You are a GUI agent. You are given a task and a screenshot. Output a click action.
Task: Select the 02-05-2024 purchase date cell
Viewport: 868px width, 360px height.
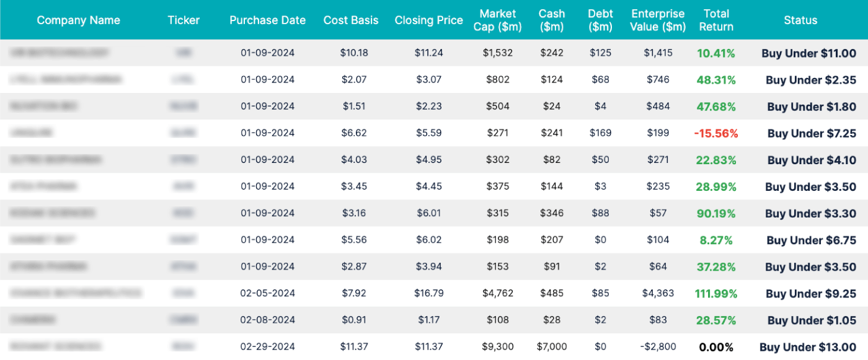coord(267,294)
